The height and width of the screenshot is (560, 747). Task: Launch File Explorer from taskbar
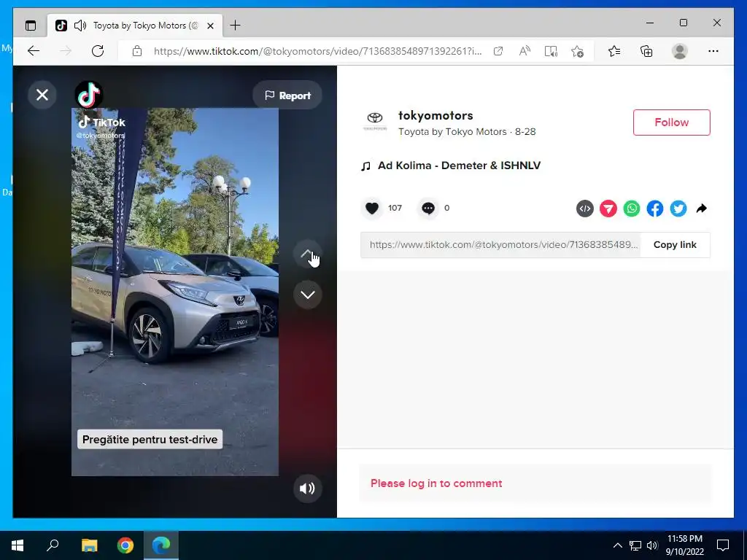(89, 545)
